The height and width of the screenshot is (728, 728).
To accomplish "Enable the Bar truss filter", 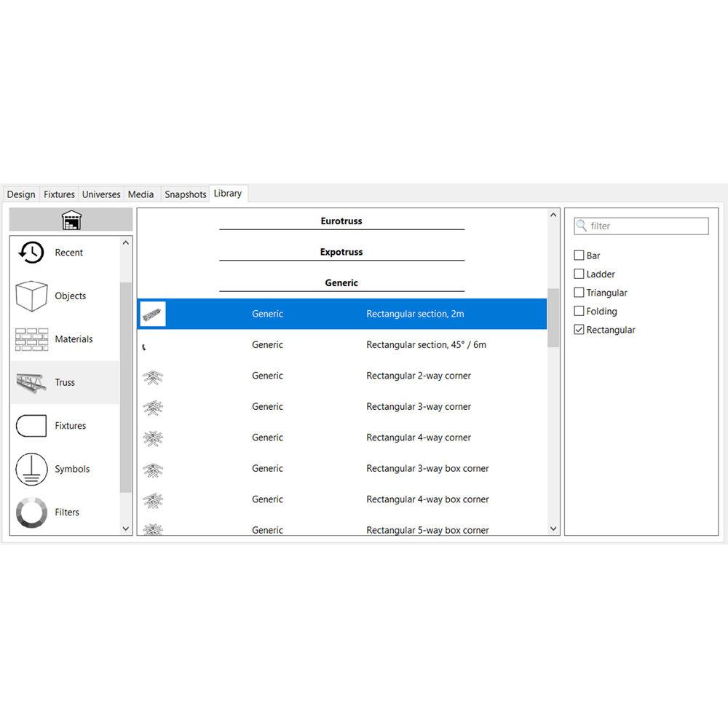I will (579, 256).
